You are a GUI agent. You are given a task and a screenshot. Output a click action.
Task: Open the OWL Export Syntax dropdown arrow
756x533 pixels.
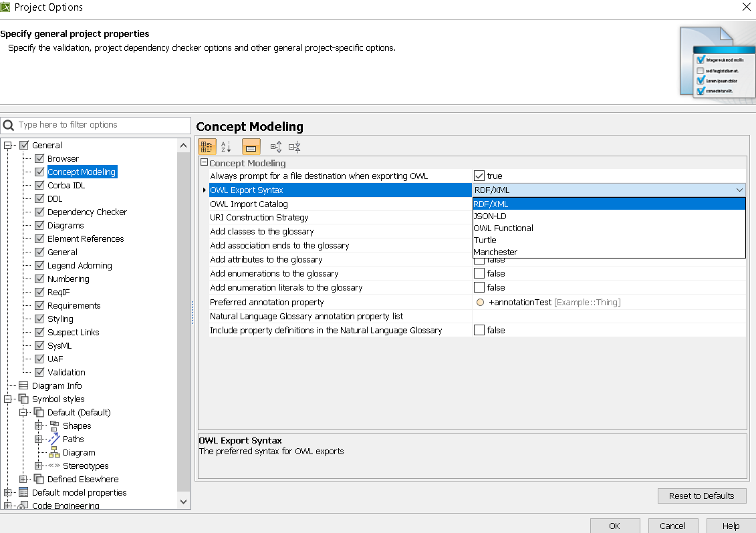tap(739, 190)
